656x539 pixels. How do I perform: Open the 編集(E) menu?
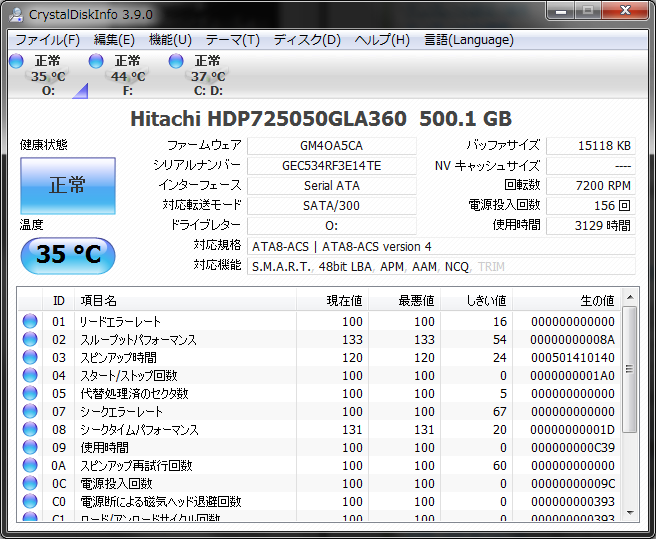114,40
